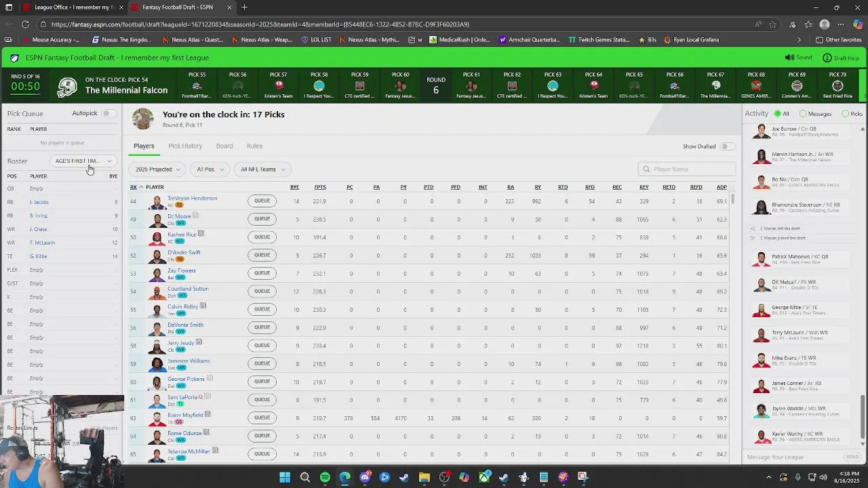Sort by FPTS column header

click(x=320, y=187)
